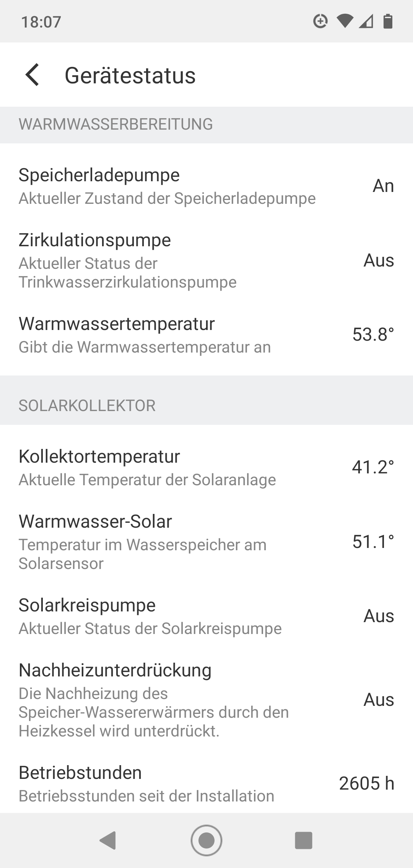Select the Zirkulationspumpe entry
The width and height of the screenshot is (413, 868).
tap(206, 260)
